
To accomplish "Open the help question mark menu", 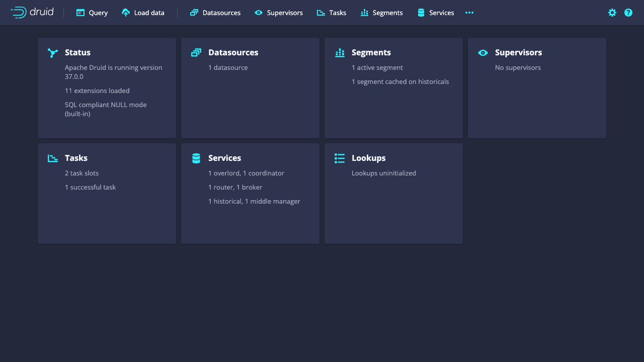I will (x=628, y=13).
